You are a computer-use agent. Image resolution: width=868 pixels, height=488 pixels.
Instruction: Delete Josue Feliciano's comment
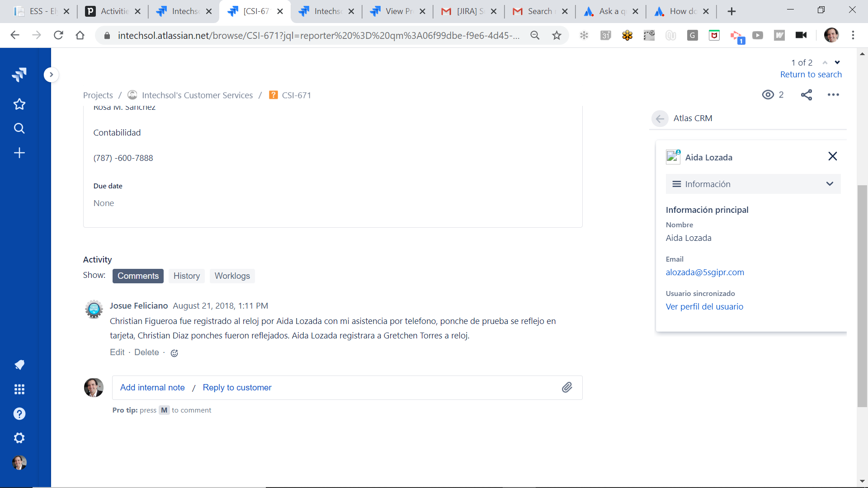pos(146,352)
